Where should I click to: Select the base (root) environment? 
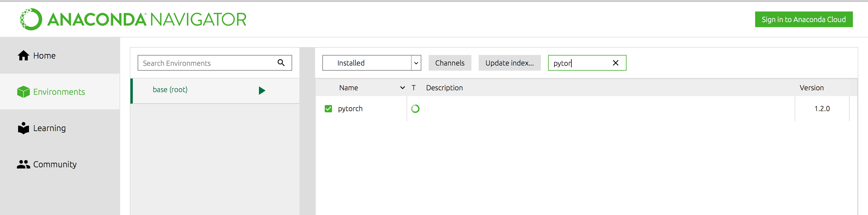pyautogui.click(x=170, y=90)
